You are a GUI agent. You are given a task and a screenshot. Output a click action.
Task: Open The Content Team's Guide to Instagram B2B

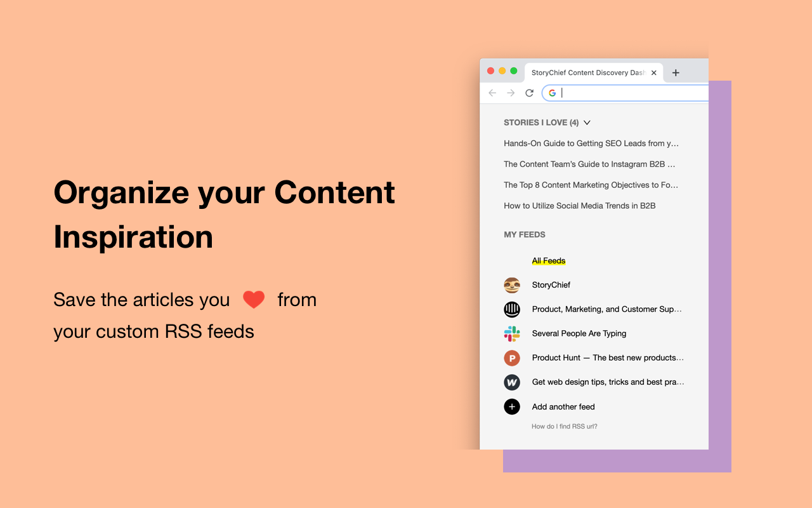[x=590, y=164]
